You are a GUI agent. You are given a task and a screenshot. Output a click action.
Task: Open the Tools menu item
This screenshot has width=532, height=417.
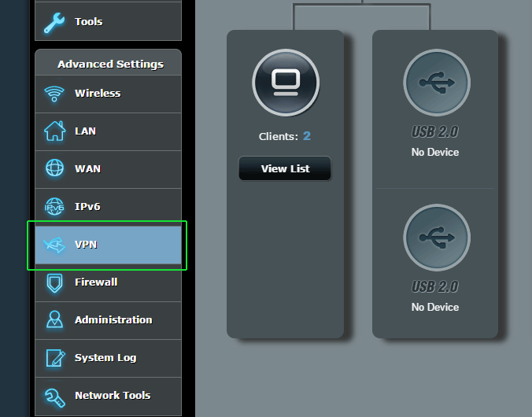coord(109,21)
